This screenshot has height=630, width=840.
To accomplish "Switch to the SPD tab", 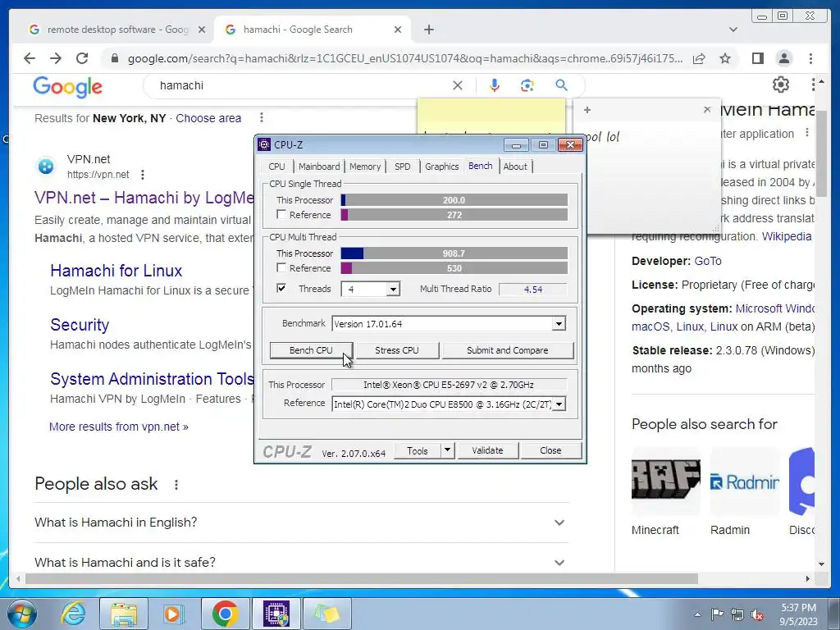I will click(402, 167).
